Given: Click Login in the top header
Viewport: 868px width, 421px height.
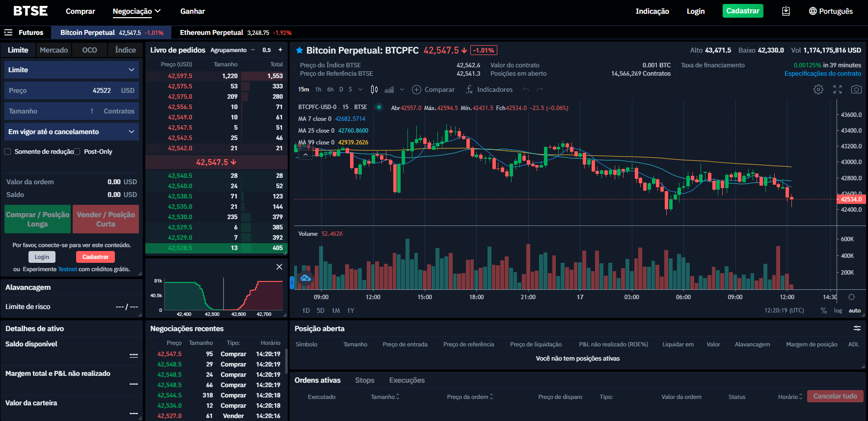Looking at the screenshot, I should (x=696, y=11).
